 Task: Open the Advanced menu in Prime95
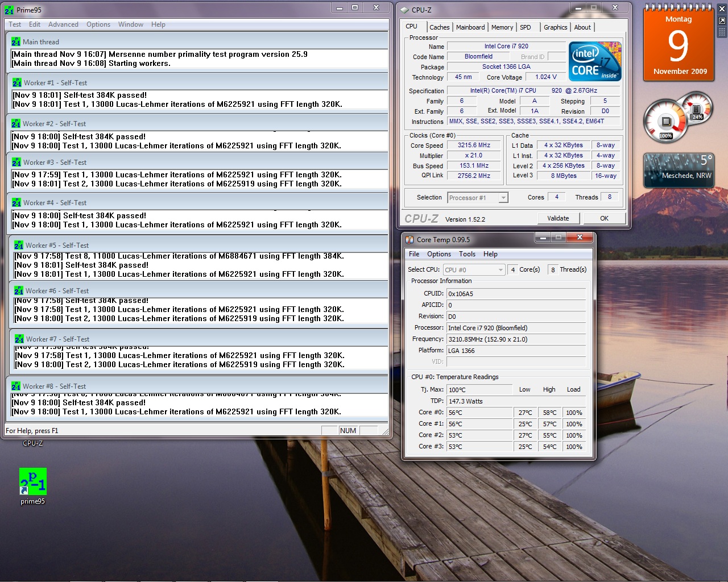pos(63,24)
